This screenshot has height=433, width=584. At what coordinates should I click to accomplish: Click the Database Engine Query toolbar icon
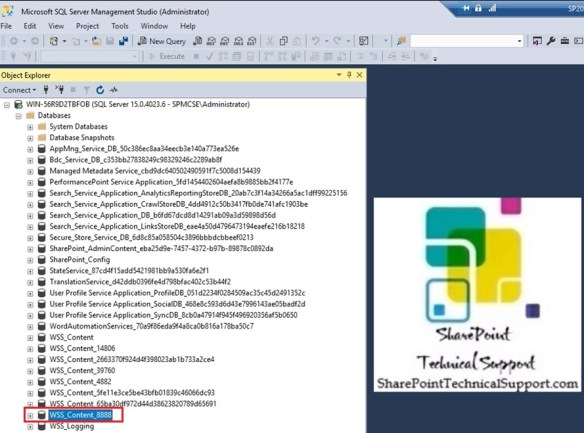(x=197, y=41)
